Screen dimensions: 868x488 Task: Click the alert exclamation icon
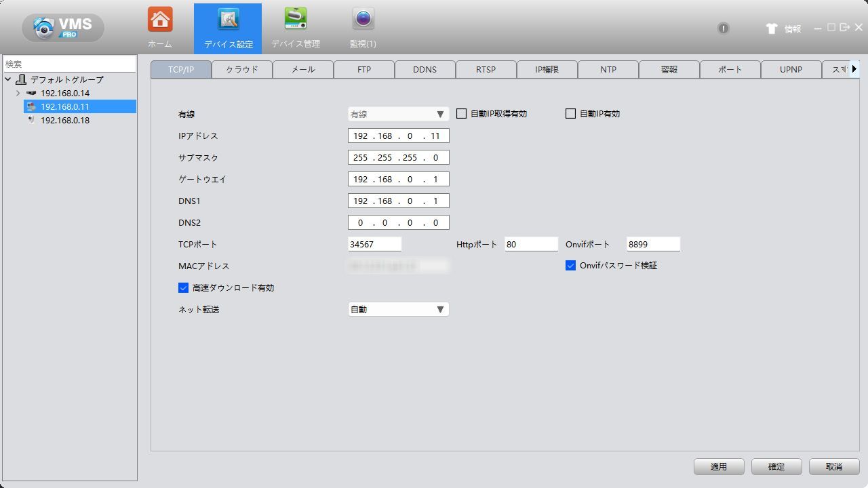click(724, 28)
